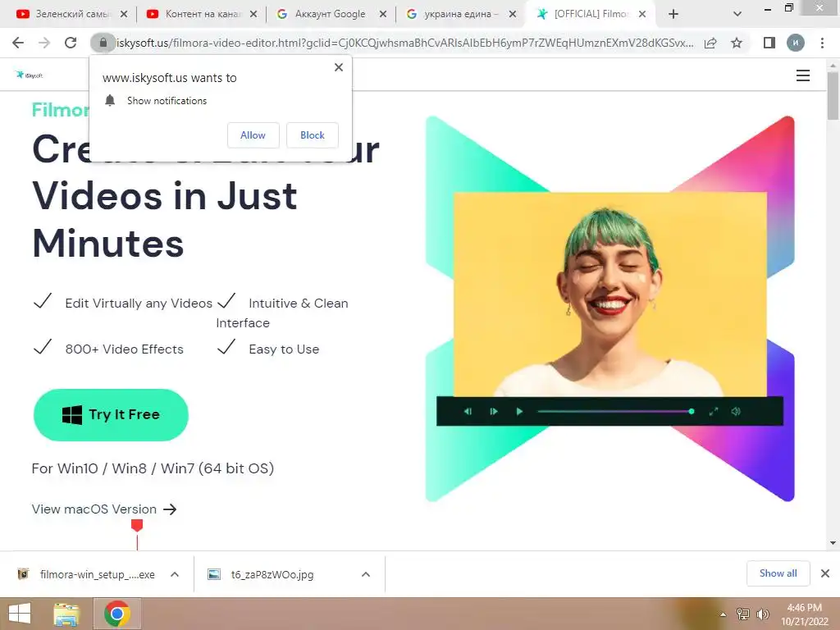Screen dimensions: 840x630
Task: Close the notification permission popup
Action: tap(339, 67)
